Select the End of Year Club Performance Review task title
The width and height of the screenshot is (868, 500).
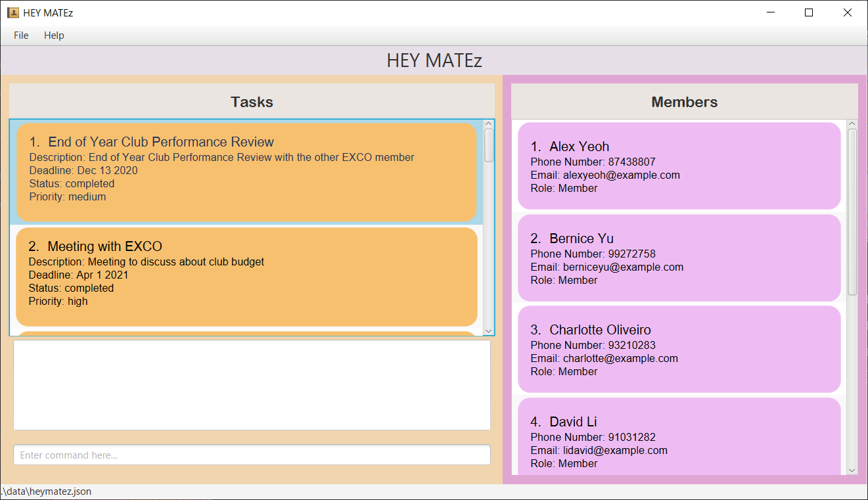161,142
